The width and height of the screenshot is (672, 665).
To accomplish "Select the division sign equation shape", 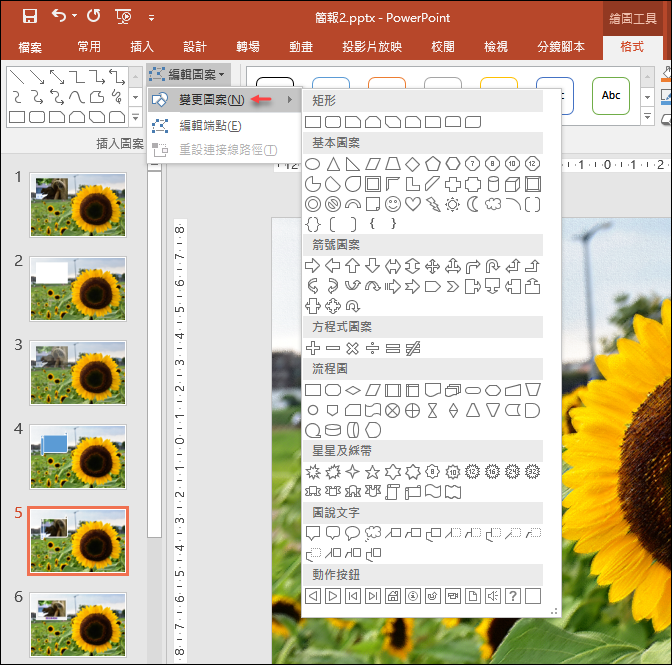I will (x=372, y=348).
